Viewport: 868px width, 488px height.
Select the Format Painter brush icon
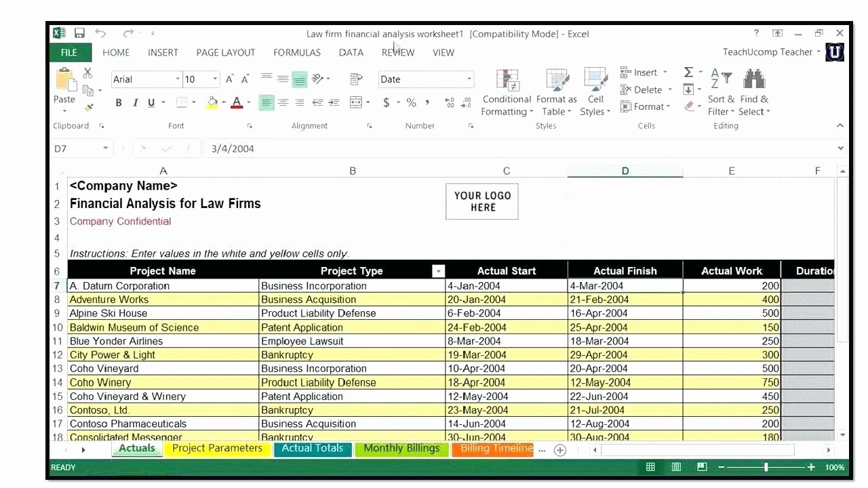click(x=88, y=107)
